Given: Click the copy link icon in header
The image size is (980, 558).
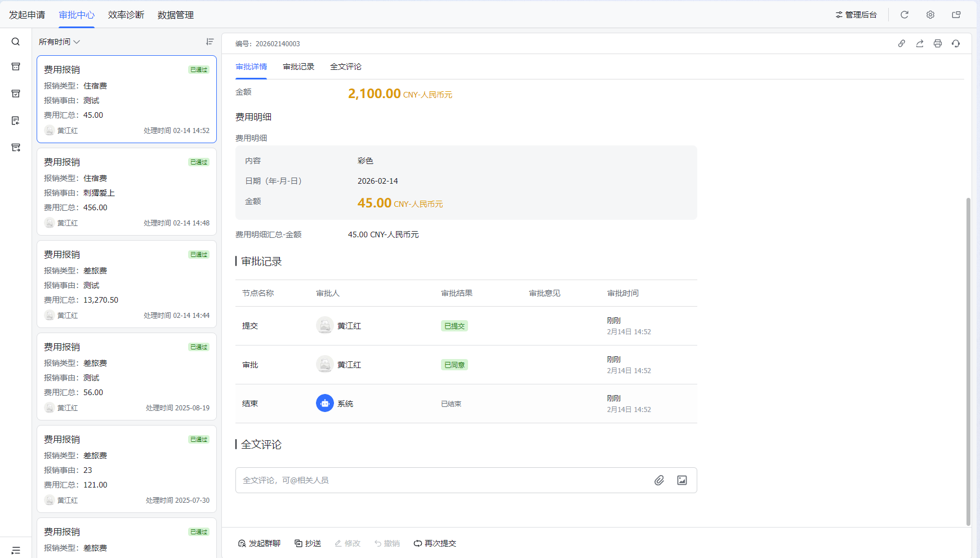Looking at the screenshot, I should [x=902, y=43].
